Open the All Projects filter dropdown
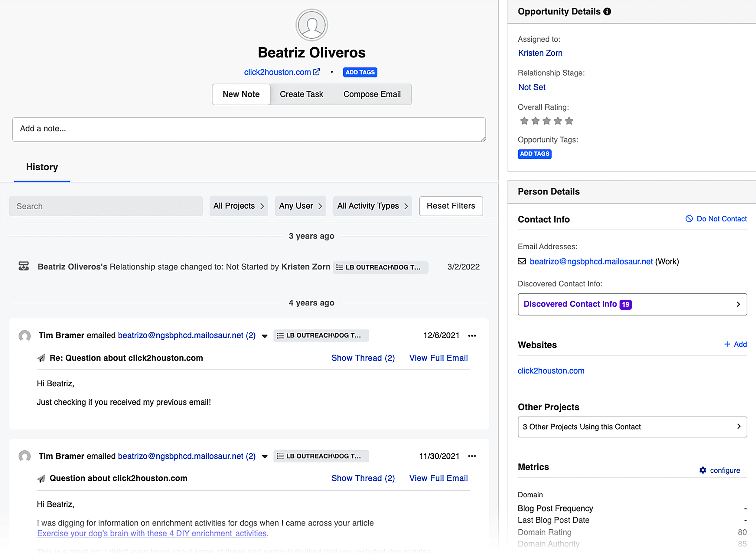 click(239, 206)
